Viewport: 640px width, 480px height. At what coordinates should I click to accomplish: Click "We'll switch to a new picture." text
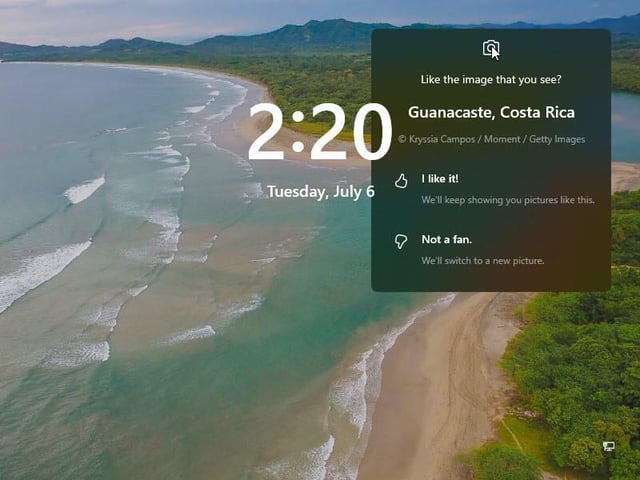(x=482, y=260)
